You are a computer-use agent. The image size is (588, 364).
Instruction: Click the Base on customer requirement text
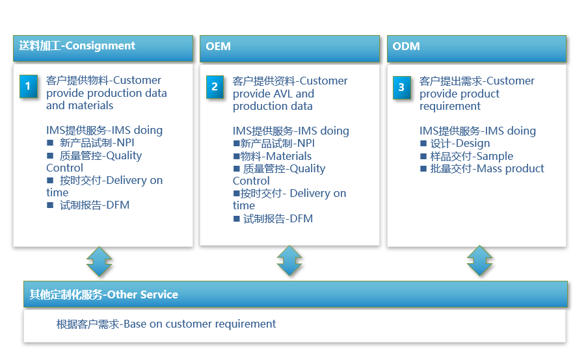pos(166,324)
